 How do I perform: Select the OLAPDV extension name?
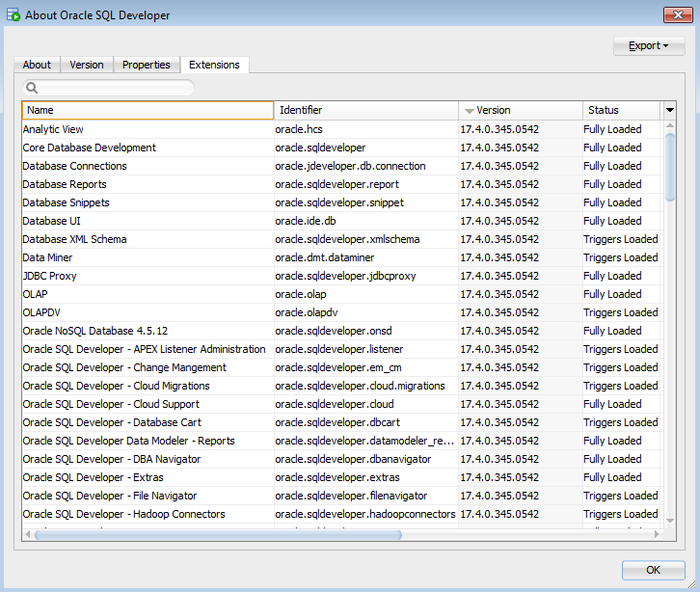coord(41,312)
